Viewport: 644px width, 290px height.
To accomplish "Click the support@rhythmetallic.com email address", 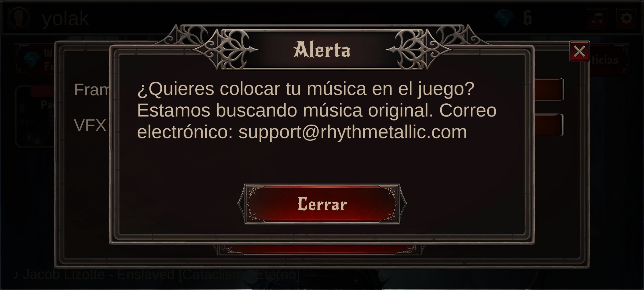I will 352,132.
